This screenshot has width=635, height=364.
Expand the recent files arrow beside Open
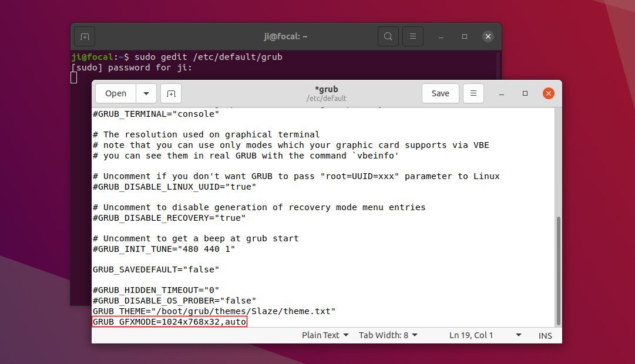click(146, 93)
